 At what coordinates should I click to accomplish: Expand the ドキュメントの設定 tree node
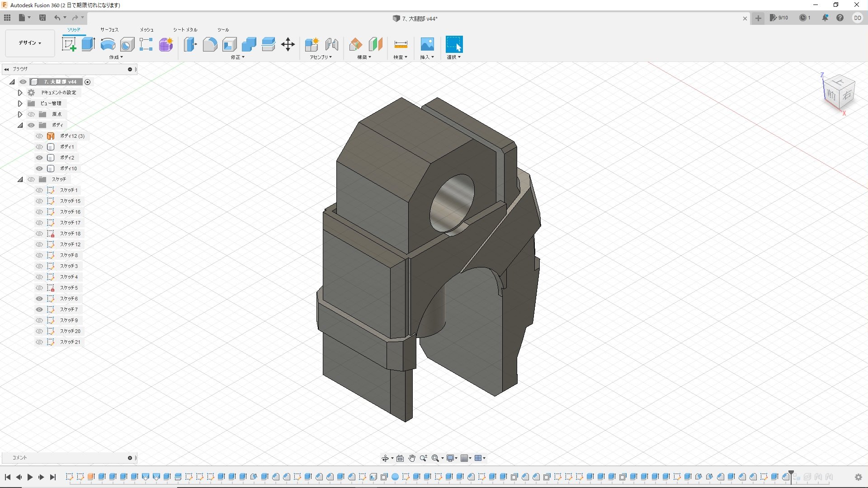pos(20,93)
